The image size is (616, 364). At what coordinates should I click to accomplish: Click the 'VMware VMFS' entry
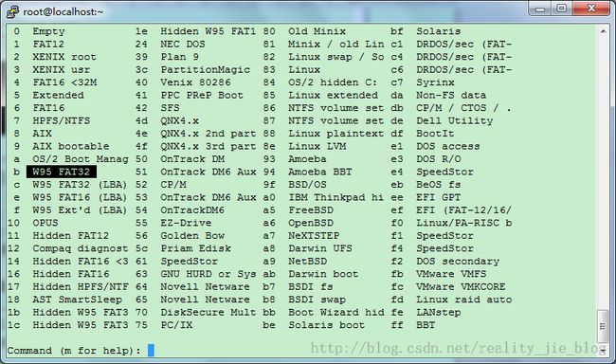[x=451, y=274]
